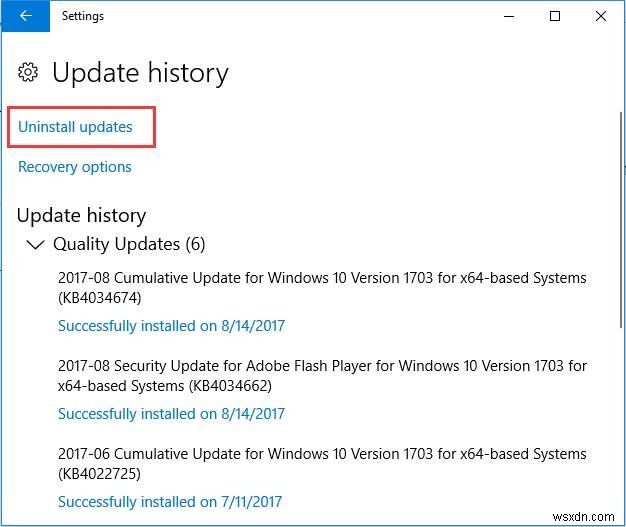
Task: Open the Successfully installed on 7/11/2017 link
Action: tap(171, 502)
